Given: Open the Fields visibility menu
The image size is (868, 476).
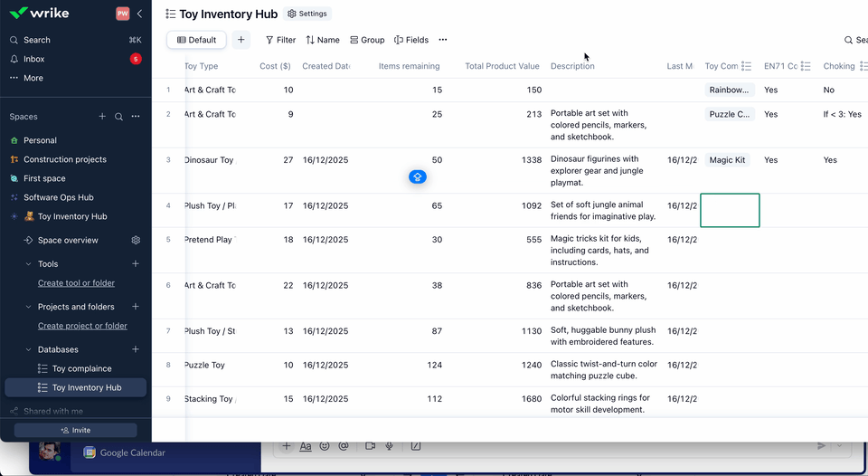Looking at the screenshot, I should [x=411, y=40].
